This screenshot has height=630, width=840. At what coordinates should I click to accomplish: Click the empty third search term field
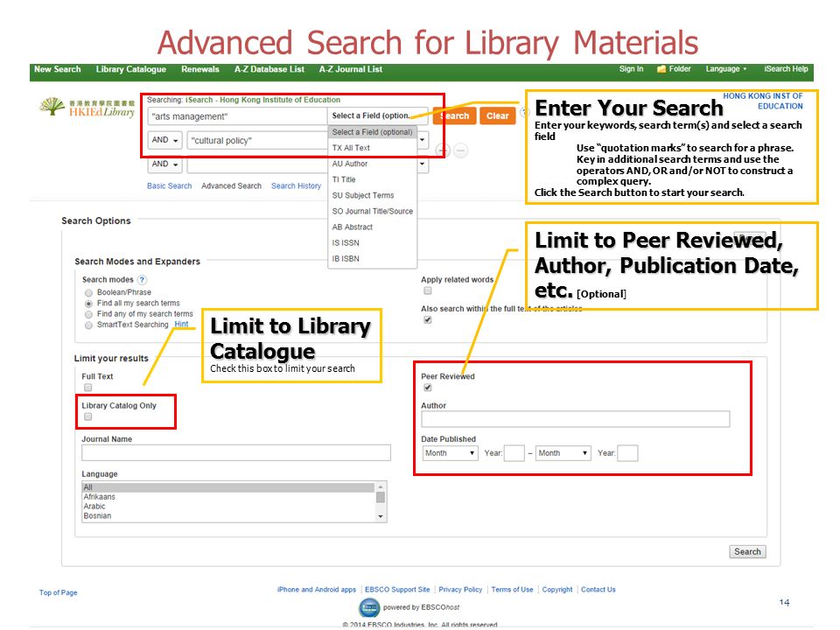pos(257,164)
